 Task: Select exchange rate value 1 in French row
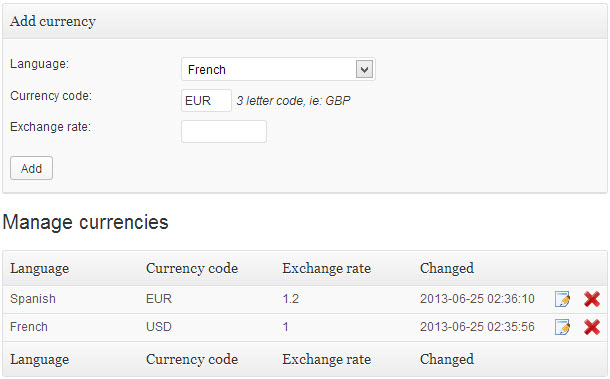click(x=286, y=327)
